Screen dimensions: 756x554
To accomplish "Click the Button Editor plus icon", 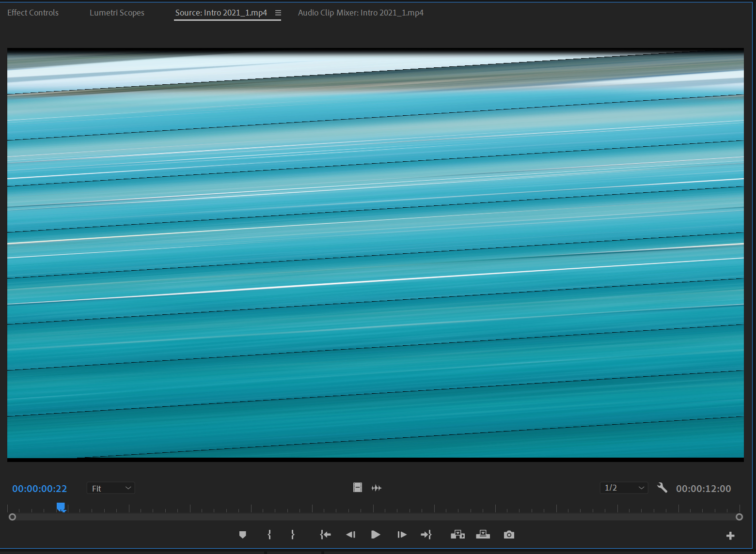I will (x=730, y=536).
